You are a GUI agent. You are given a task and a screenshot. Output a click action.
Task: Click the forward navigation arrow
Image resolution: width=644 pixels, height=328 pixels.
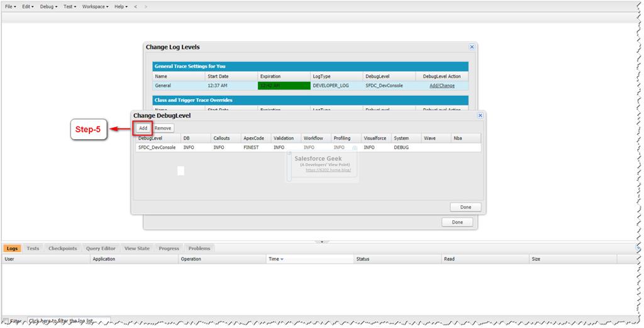(145, 6)
